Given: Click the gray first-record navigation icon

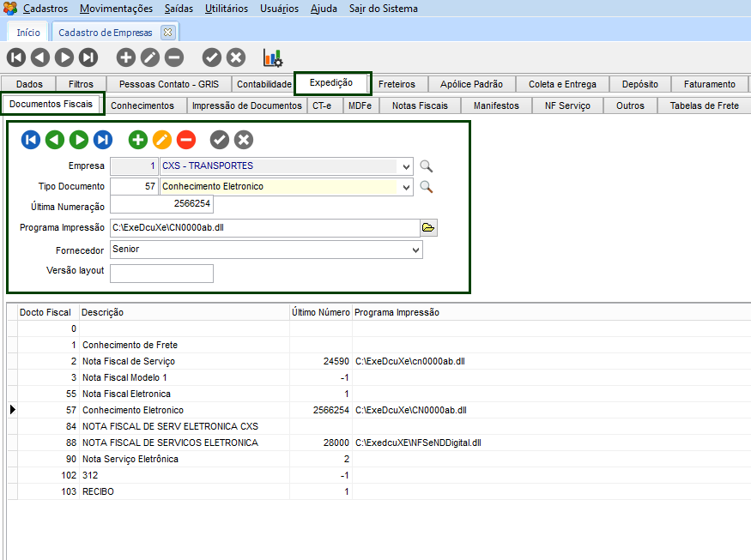Looking at the screenshot, I should [x=16, y=57].
